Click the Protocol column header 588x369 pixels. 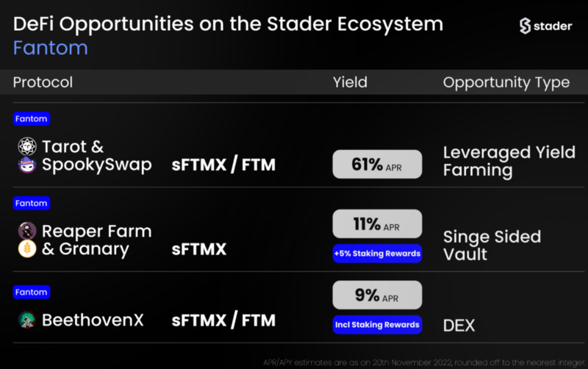click(x=43, y=82)
